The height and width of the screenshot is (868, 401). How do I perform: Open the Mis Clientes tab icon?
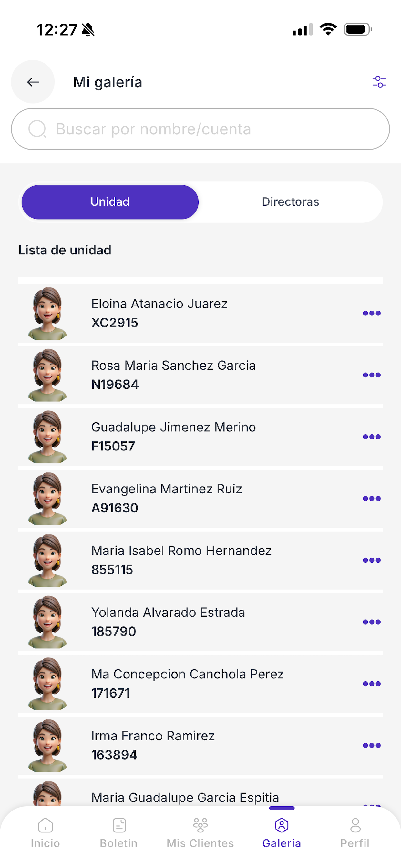pos(200,825)
